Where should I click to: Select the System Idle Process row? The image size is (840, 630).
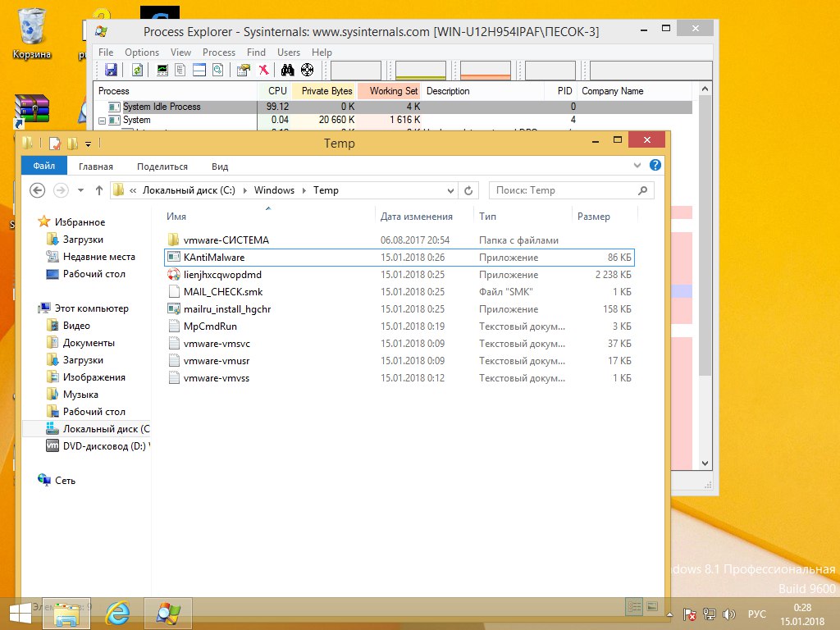coord(393,107)
